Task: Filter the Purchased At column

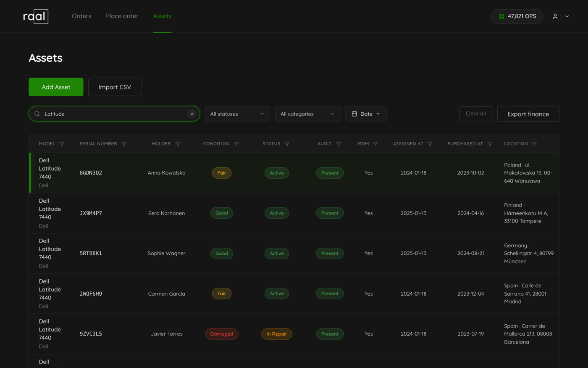Action: (490, 144)
